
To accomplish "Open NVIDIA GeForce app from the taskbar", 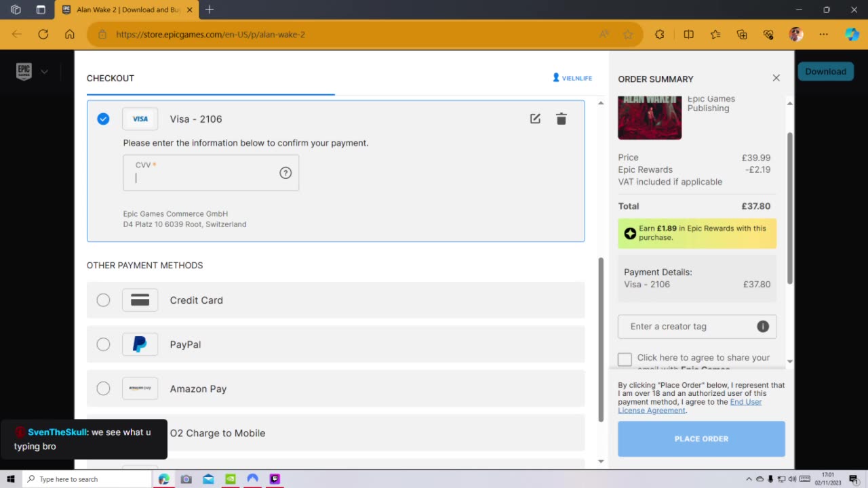I will 231,479.
